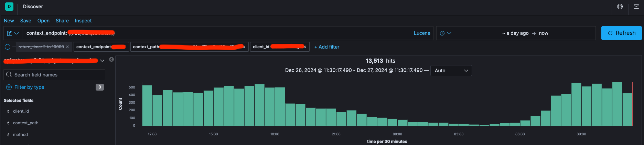Viewport: 644px width, 145px height.
Task: Open the Auto interval dropdown
Action: click(451, 71)
